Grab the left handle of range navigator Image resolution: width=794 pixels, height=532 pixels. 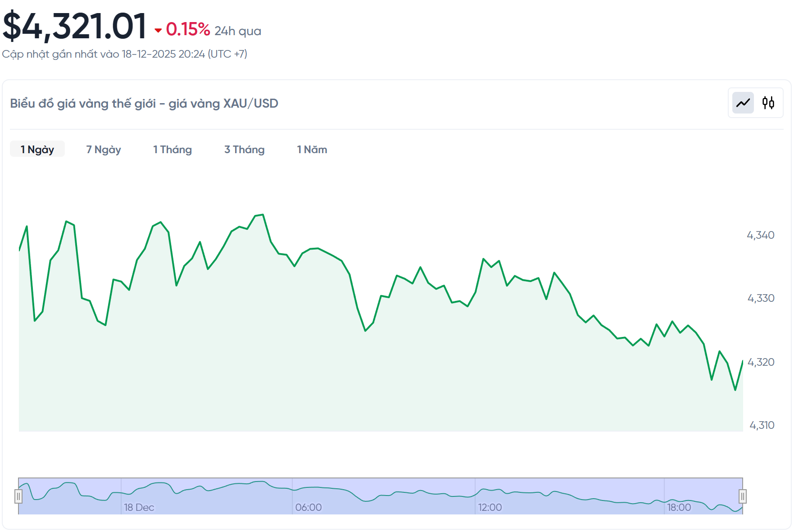[18, 496]
